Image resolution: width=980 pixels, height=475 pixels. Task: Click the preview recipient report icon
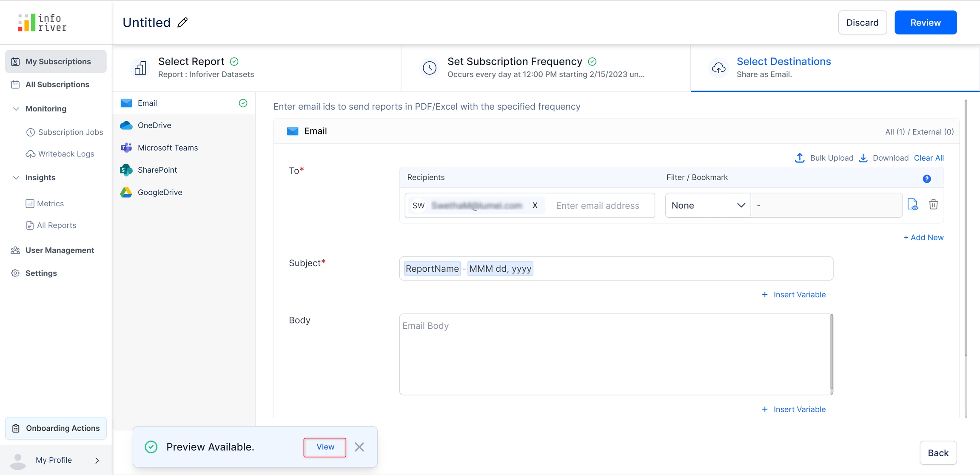(912, 205)
